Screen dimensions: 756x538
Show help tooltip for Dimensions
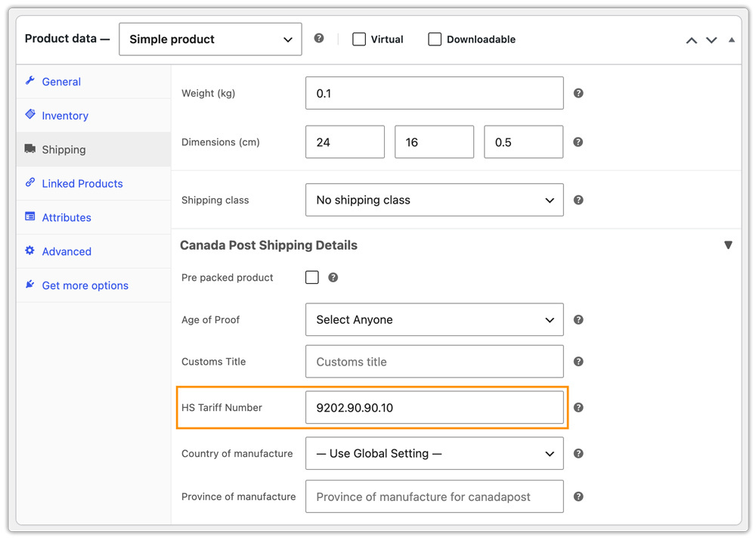pyautogui.click(x=578, y=141)
